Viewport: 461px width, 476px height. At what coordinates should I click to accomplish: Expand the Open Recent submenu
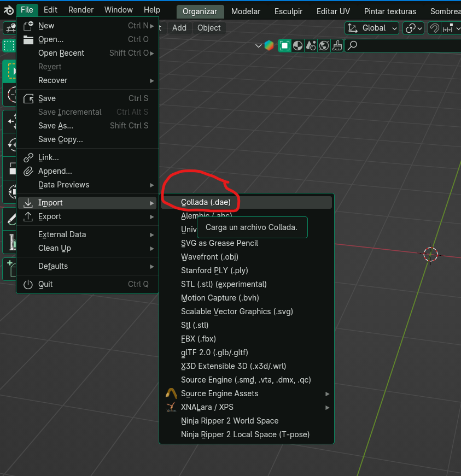(87, 53)
